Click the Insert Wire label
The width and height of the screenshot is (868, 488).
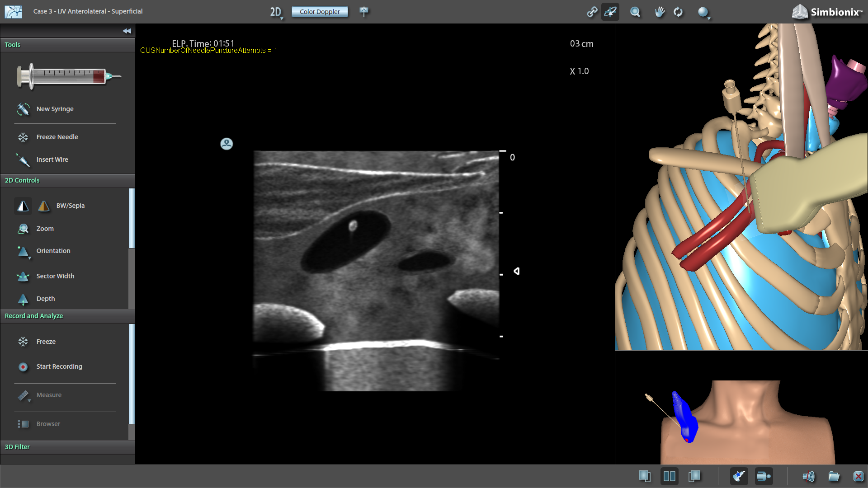pos(52,160)
